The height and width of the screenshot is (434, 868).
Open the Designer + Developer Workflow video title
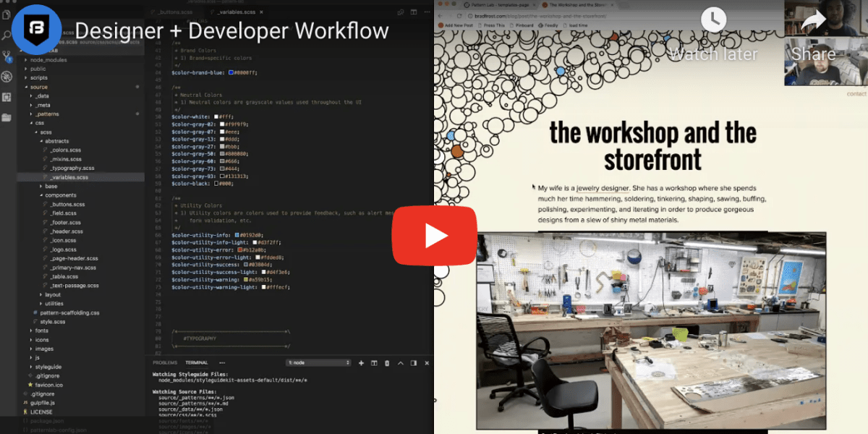pos(231,30)
